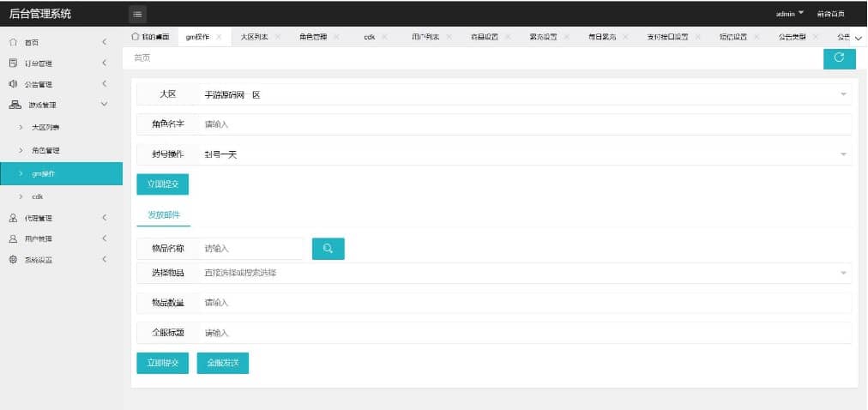868x410 pixels.
Task: Click the home icon next to 首页 in sidebar
Action: tap(13, 42)
